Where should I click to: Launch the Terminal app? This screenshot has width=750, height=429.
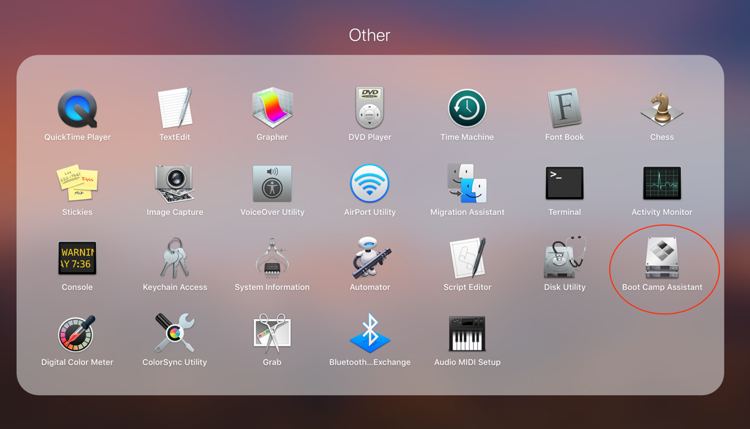(x=564, y=183)
